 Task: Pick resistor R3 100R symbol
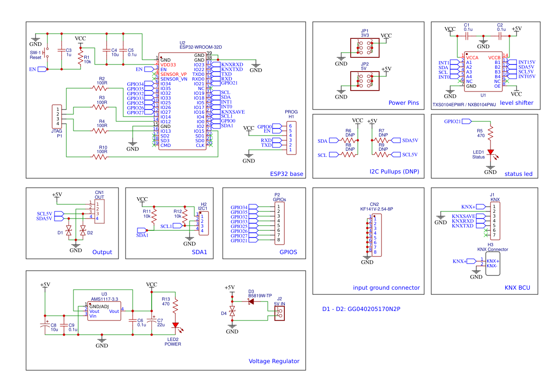pos(100,107)
